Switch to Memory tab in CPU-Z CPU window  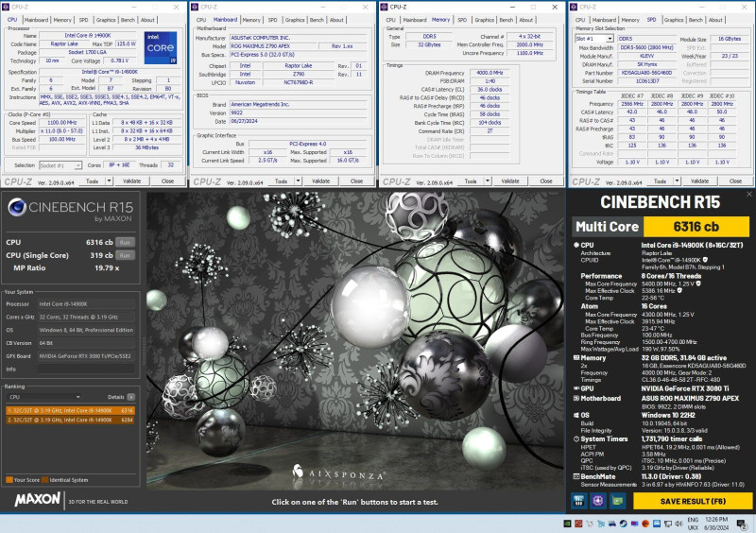62,20
